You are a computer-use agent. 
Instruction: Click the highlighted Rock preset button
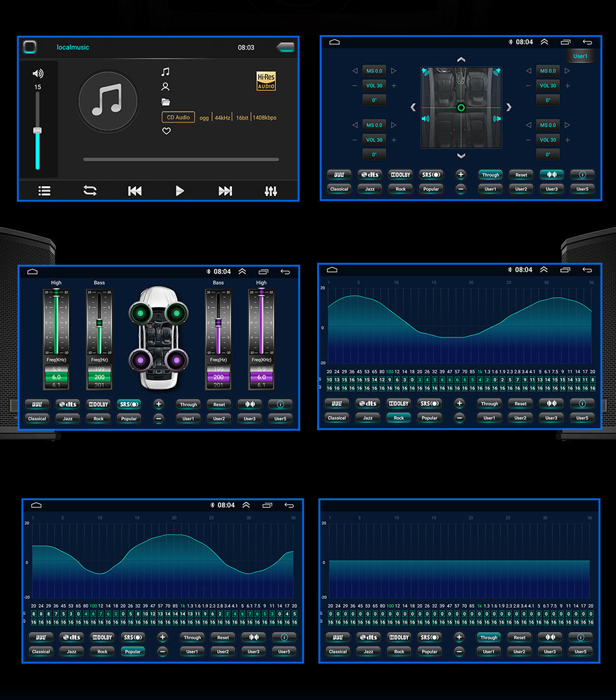(399, 418)
